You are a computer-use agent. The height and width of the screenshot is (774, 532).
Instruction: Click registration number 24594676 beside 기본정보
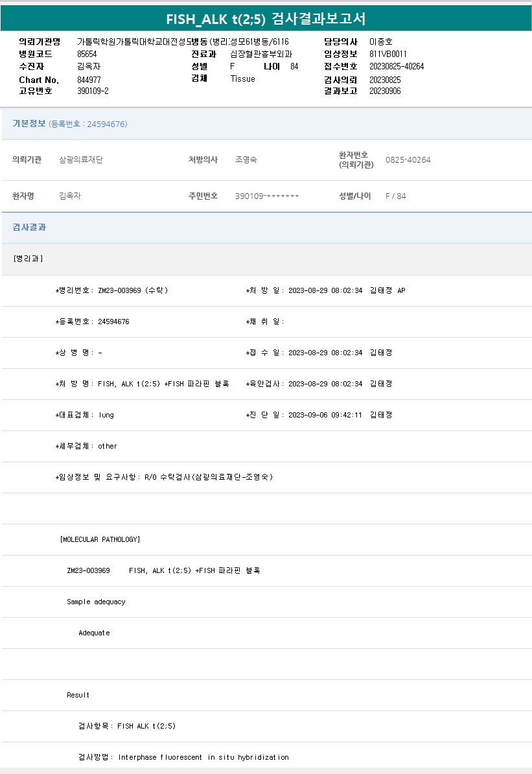pyautogui.click(x=87, y=124)
